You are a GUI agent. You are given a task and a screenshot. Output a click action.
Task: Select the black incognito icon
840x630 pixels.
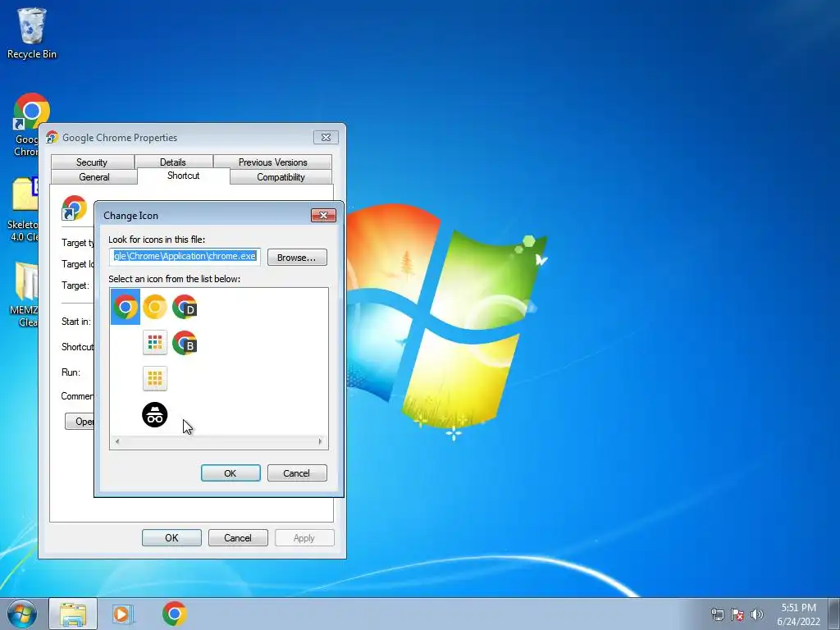(x=155, y=414)
